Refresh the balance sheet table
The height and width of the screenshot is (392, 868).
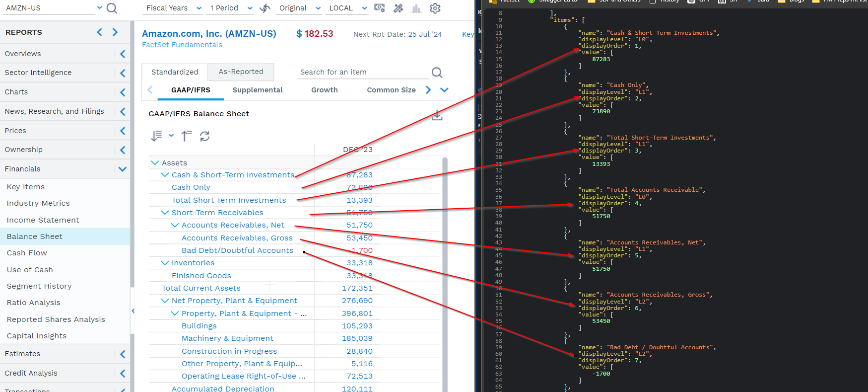(204, 136)
